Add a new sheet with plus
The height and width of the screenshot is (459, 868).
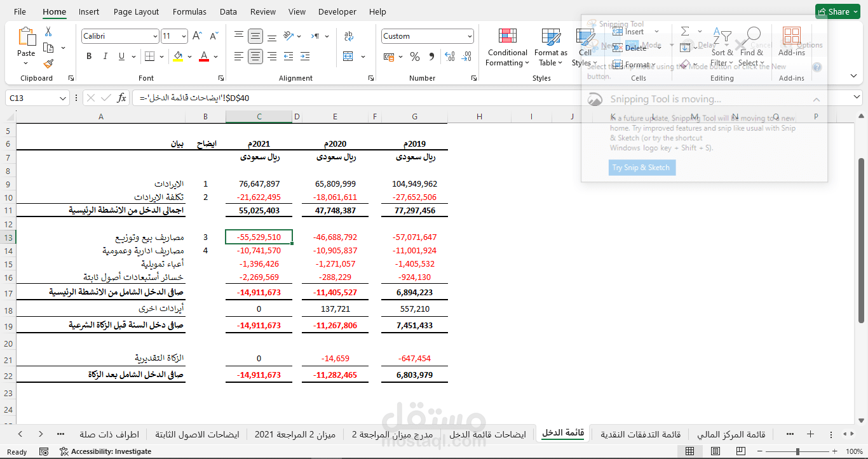point(810,434)
